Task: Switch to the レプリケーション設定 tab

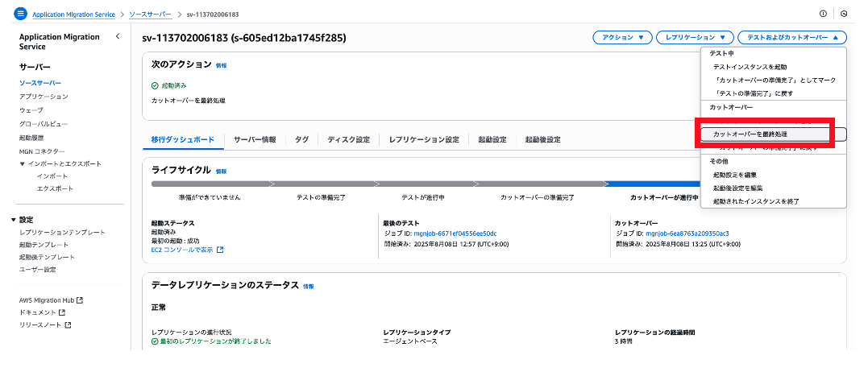Action: pos(424,140)
